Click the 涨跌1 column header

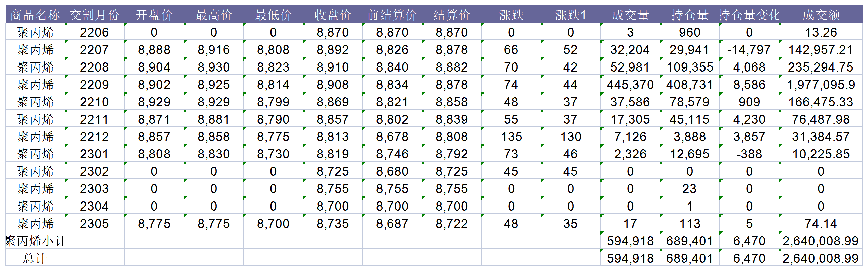(x=570, y=15)
